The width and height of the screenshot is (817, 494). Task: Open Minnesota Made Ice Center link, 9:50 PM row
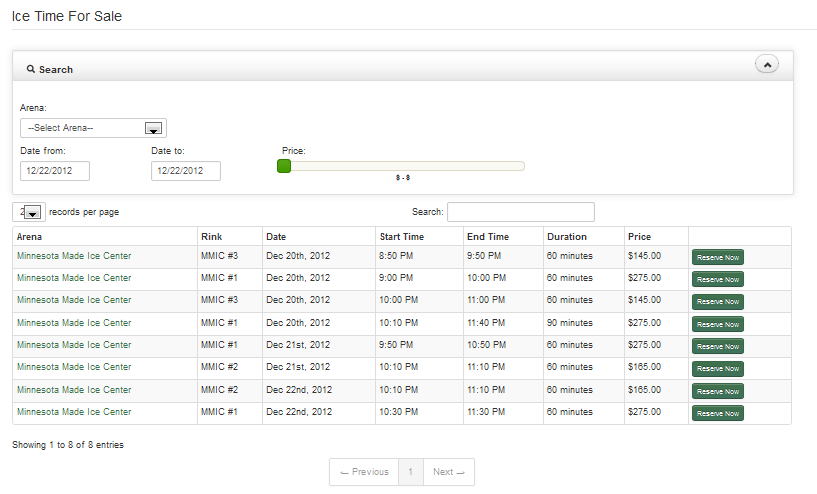74,344
